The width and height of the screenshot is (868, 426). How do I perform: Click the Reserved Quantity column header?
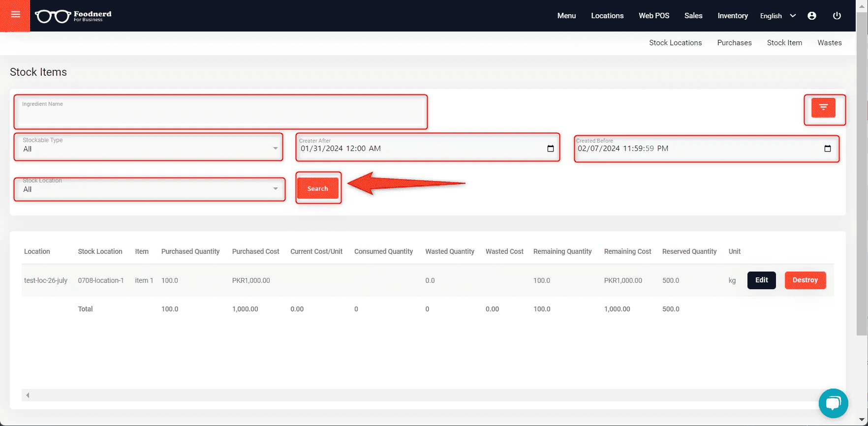689,251
